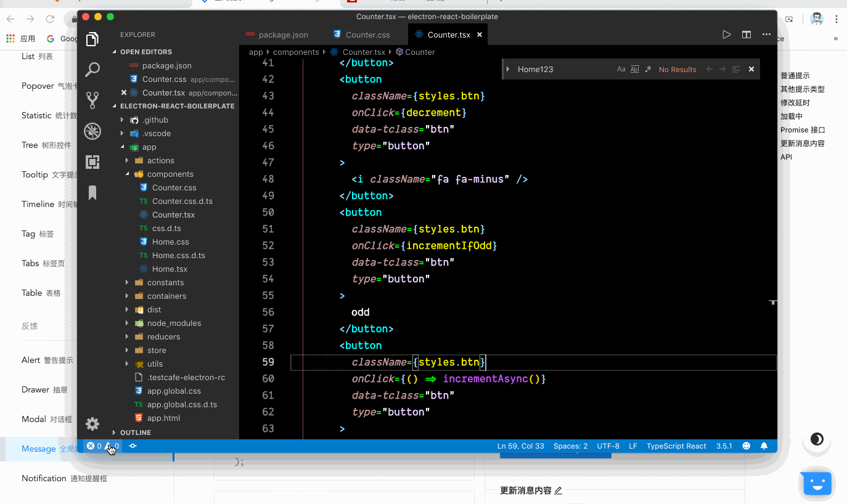Open the feedback smiley in status bar
Screen dimensions: 847x504
[747, 445]
